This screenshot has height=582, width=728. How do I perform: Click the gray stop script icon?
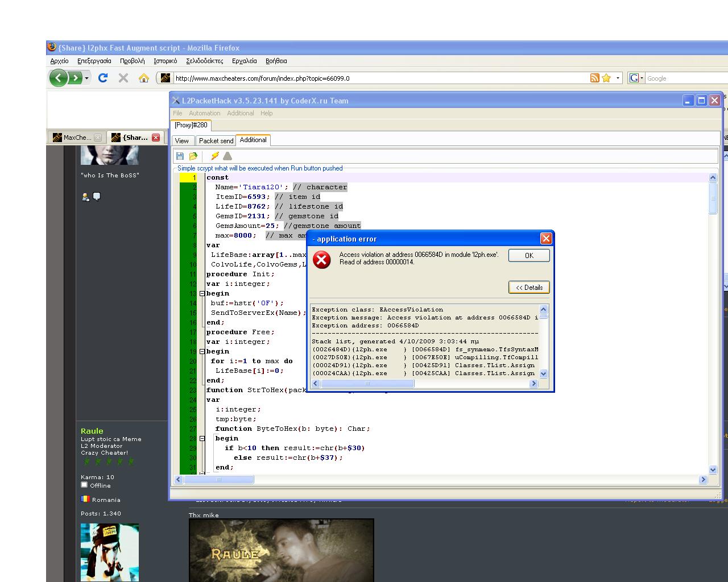point(227,156)
